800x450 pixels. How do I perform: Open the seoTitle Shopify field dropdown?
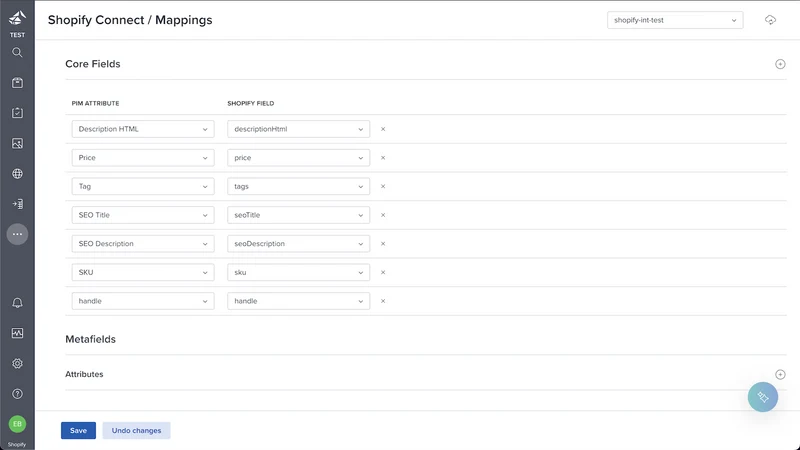[x=298, y=215]
